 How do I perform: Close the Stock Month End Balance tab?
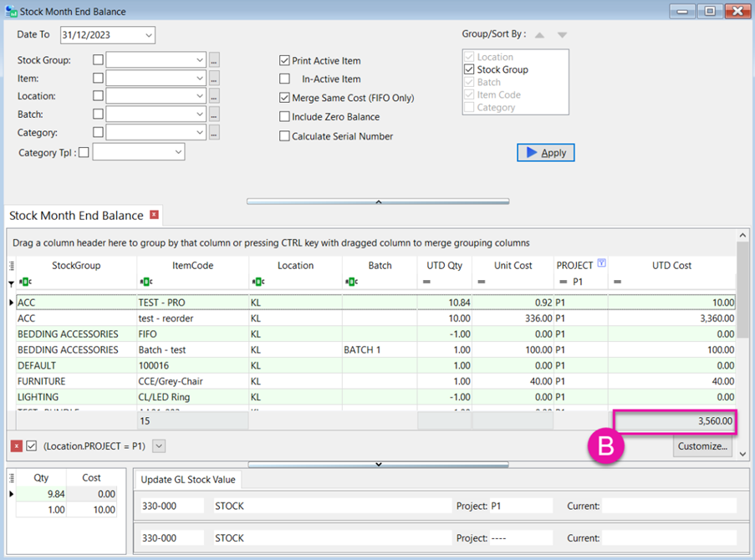coord(154,216)
